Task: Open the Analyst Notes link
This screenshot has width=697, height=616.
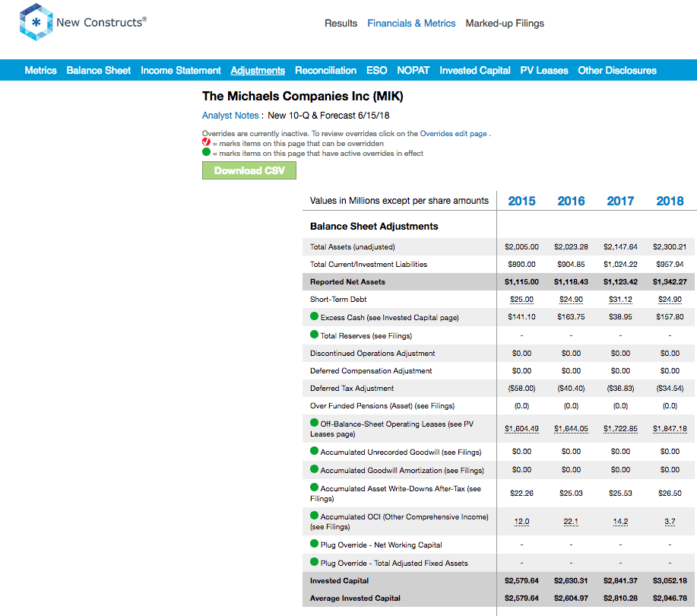Action: tap(230, 116)
